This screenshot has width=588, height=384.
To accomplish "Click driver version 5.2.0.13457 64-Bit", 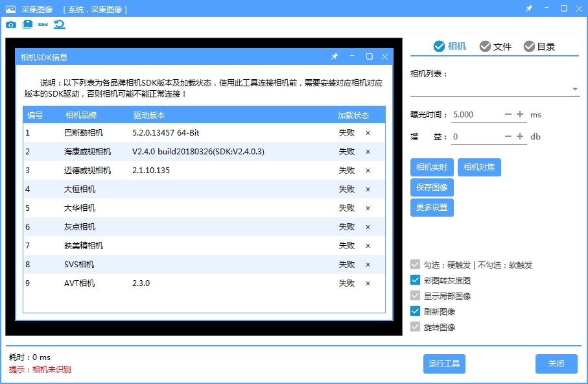I will pyautogui.click(x=166, y=133).
